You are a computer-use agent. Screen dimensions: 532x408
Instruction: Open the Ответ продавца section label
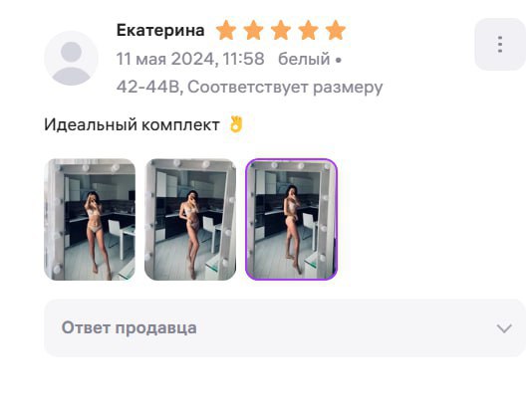(129, 328)
